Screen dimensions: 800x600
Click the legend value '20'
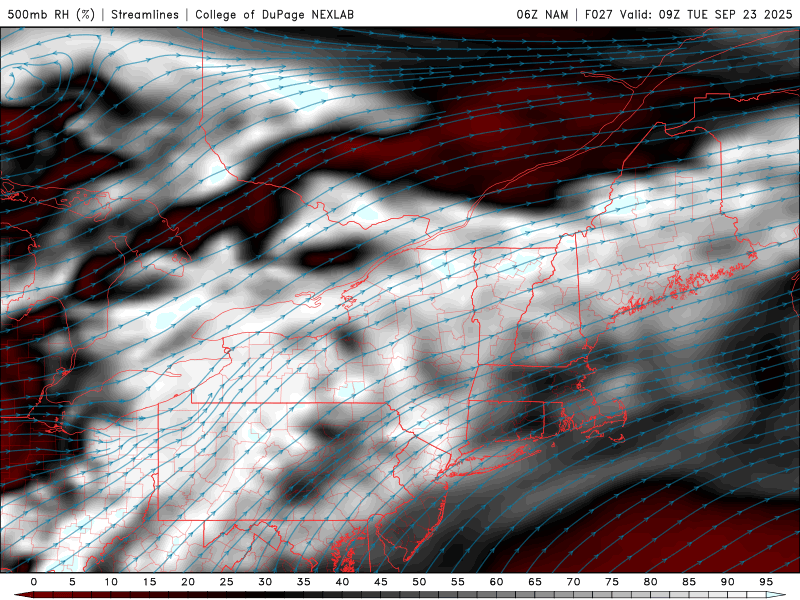188,582
